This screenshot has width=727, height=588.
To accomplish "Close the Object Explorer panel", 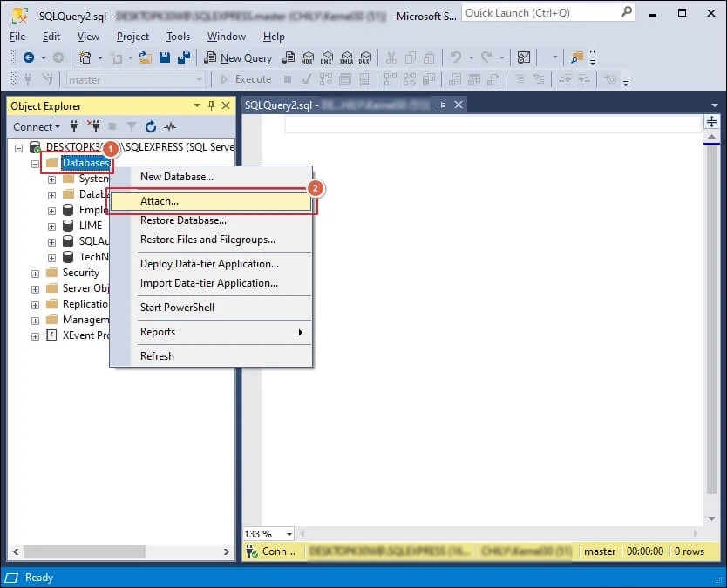I will tap(226, 105).
